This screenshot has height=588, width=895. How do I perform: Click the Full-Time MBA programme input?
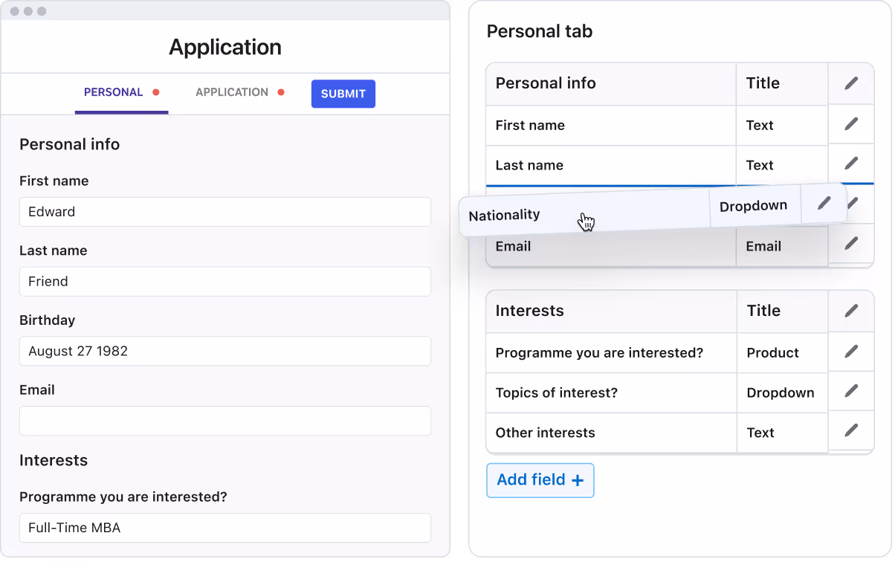[224, 528]
